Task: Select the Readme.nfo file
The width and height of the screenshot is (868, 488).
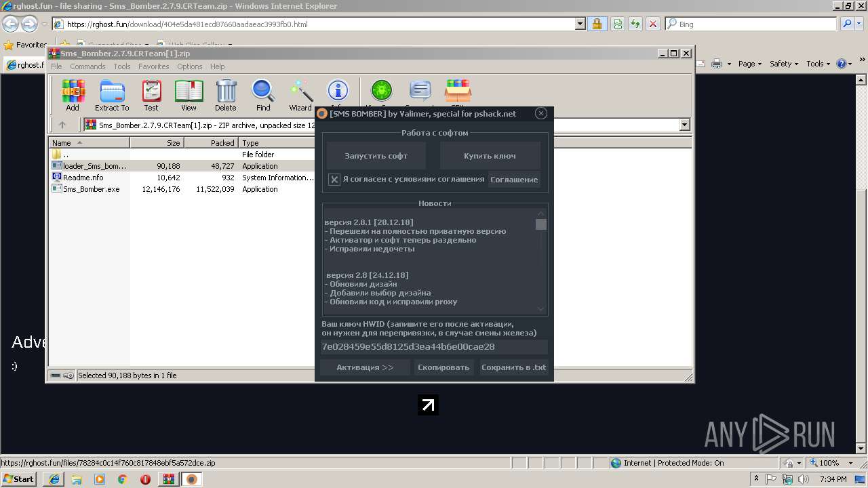Action: point(83,178)
